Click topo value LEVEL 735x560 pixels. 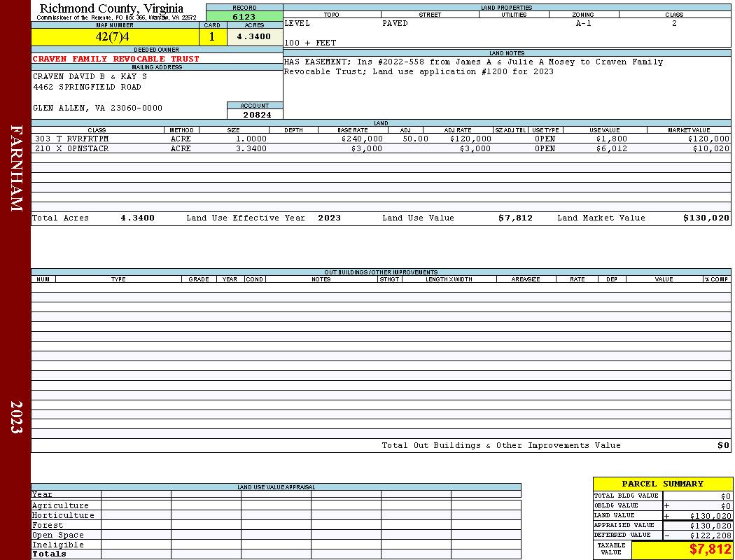[297, 23]
